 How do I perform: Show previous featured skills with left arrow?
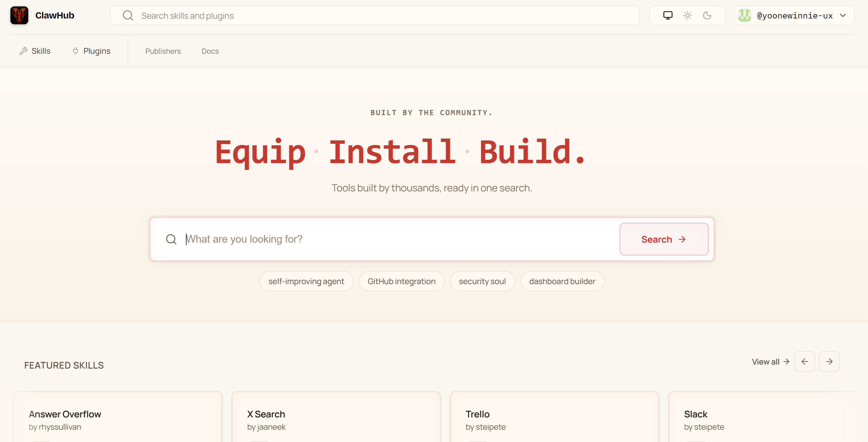pos(805,362)
